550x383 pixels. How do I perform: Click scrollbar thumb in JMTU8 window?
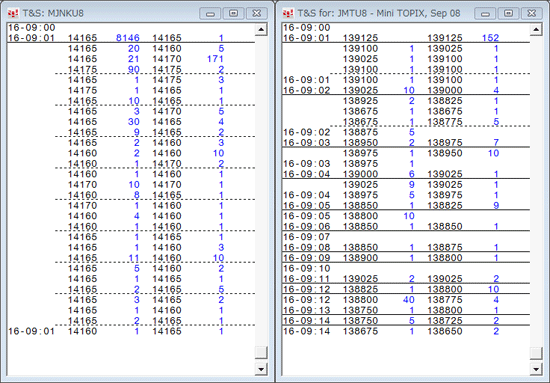(x=536, y=352)
